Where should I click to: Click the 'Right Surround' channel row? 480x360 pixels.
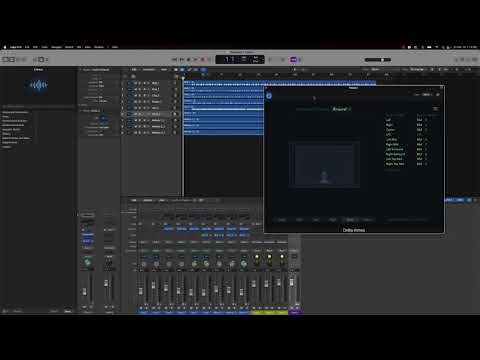(x=407, y=154)
